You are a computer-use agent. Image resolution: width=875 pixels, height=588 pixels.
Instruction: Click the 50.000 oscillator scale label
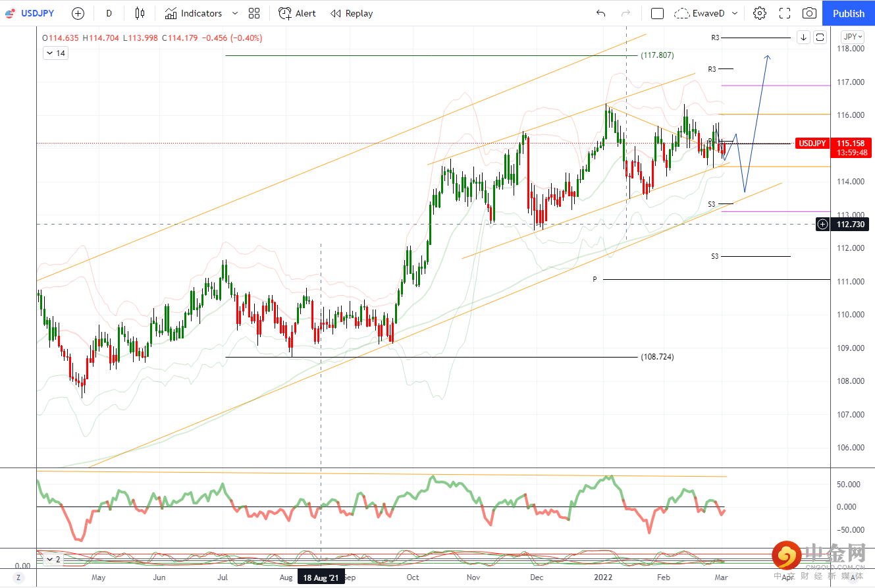coord(850,484)
